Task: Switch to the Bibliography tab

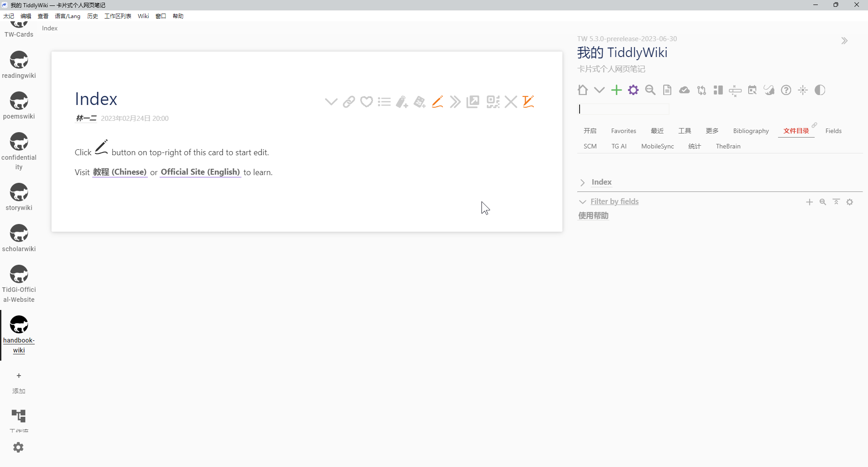Action: pos(751,131)
